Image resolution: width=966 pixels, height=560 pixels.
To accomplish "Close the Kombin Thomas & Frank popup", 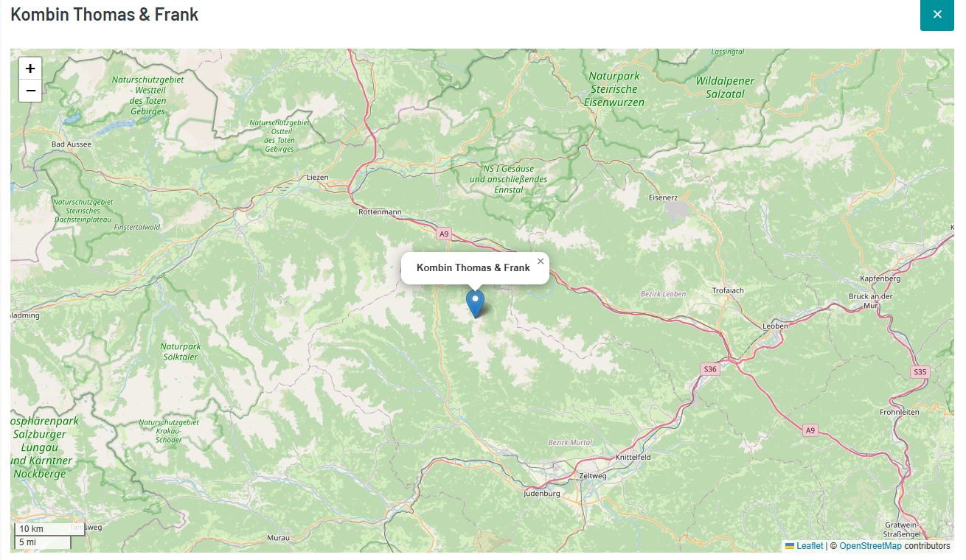I will tap(541, 261).
